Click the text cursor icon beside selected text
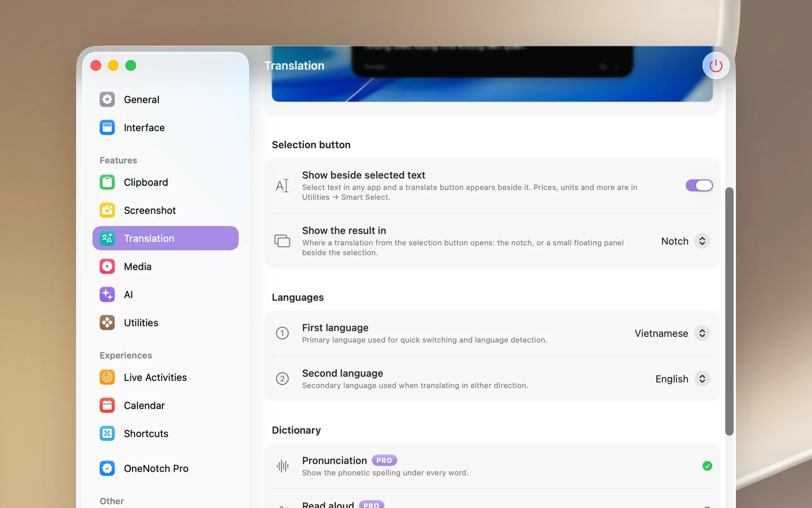The image size is (812, 508). 282,186
